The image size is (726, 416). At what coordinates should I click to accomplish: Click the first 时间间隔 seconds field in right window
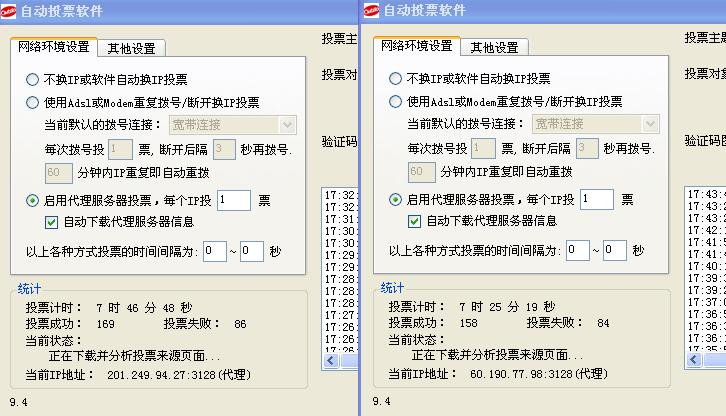pos(577,251)
